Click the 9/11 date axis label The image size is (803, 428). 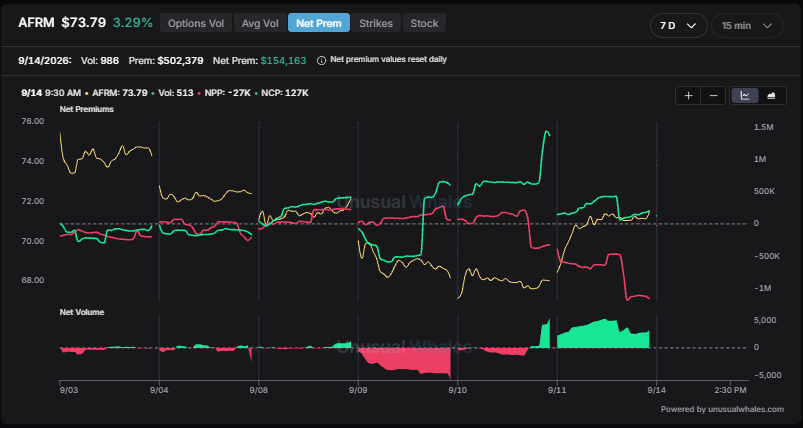557,390
